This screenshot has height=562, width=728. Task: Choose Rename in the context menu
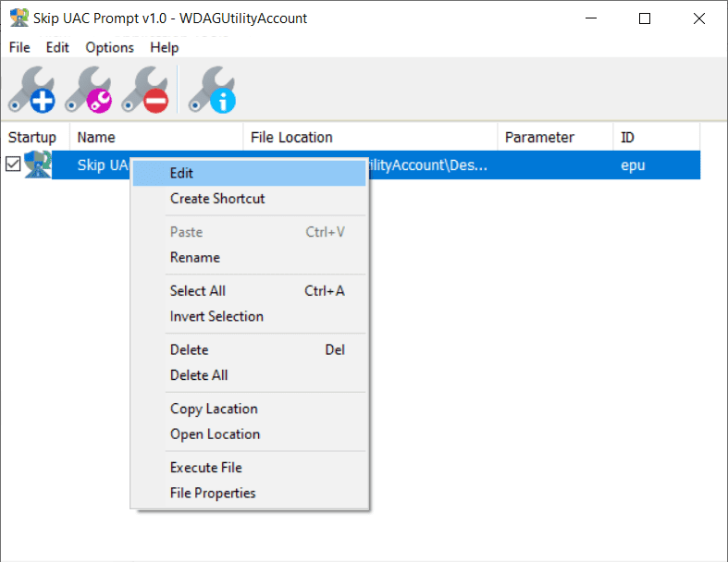250,258
